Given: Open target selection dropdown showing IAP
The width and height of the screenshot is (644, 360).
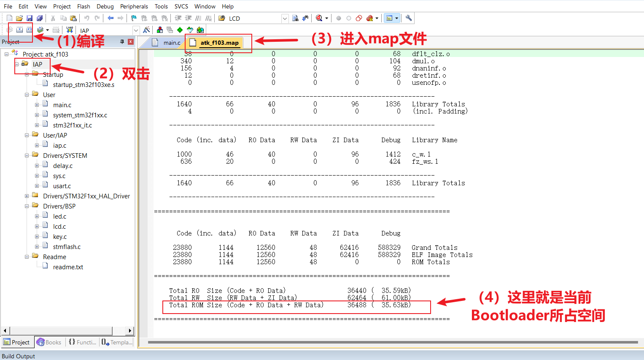Looking at the screenshot, I should (x=136, y=30).
